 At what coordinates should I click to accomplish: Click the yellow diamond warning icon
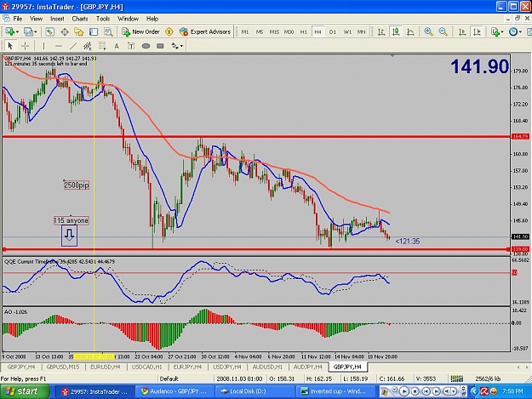coord(169,31)
